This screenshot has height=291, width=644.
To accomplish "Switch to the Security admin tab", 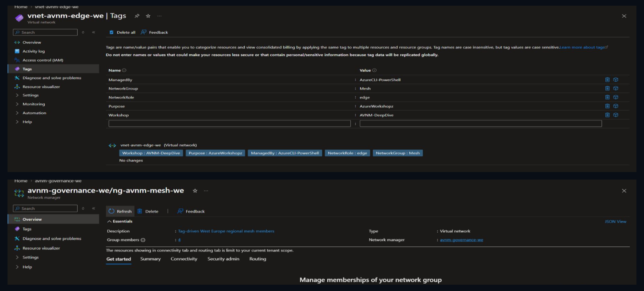I will pos(223,259).
